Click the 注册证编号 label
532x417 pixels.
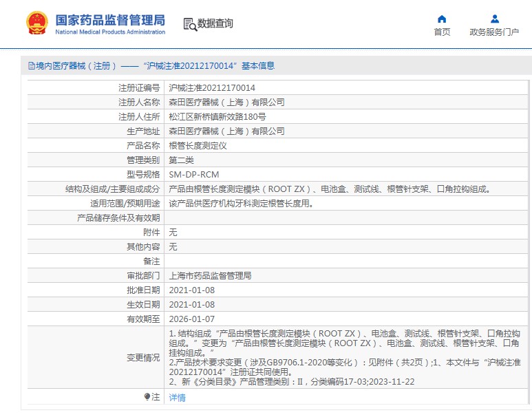click(x=139, y=88)
